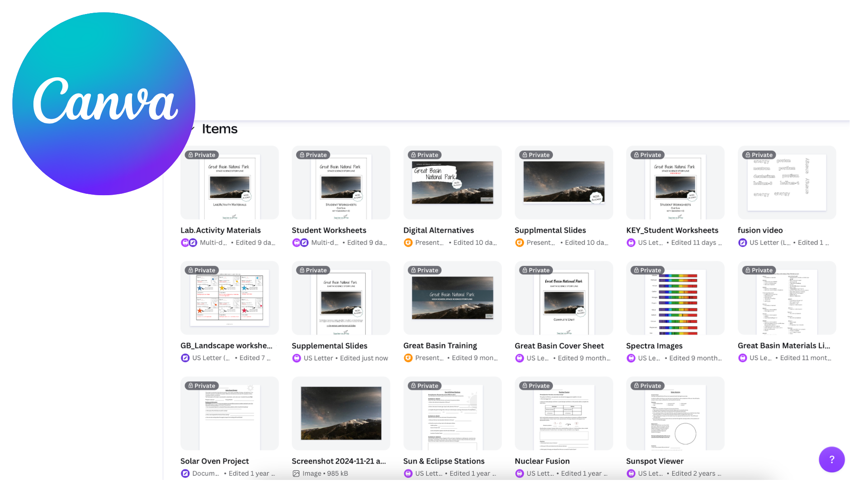This screenshot has width=868, height=488.
Task: Open the Sun & Eclipse Stations thumbnail
Action: pyautogui.click(x=453, y=413)
